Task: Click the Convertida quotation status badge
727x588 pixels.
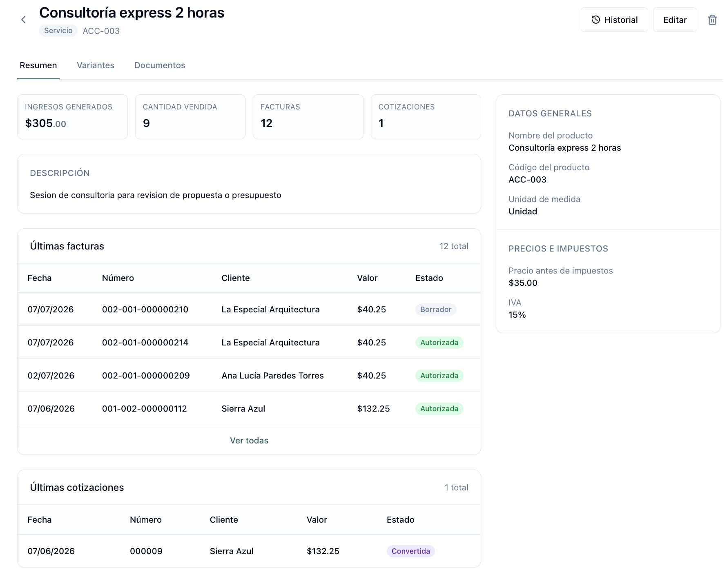Action: (x=411, y=551)
